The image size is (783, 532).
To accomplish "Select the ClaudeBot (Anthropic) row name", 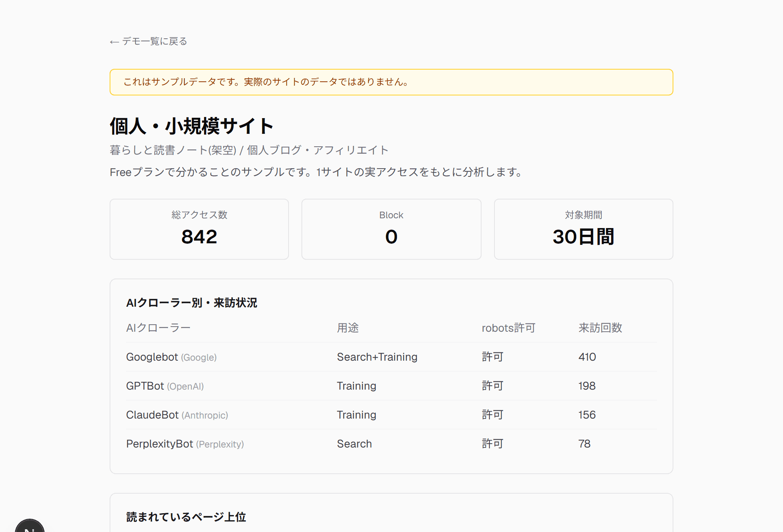I will pos(177,415).
